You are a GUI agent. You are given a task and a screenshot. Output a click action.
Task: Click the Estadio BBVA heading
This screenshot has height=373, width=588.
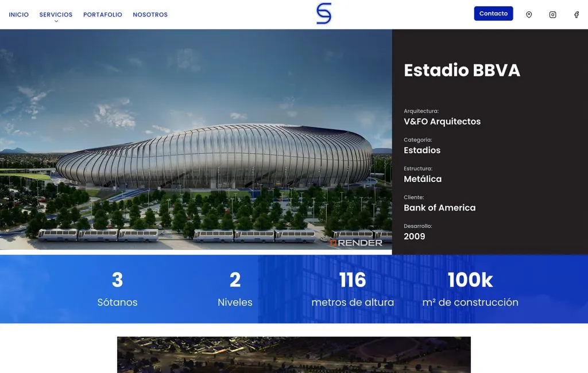pos(462,70)
